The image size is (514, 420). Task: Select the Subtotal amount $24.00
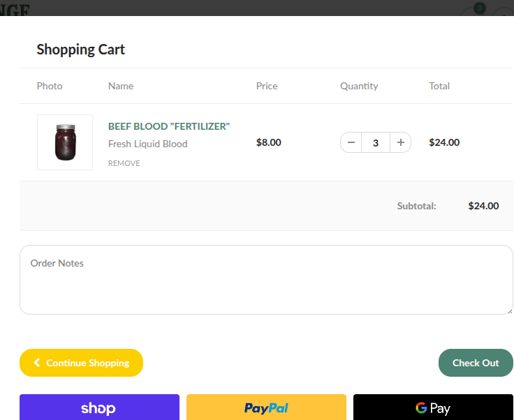(483, 206)
